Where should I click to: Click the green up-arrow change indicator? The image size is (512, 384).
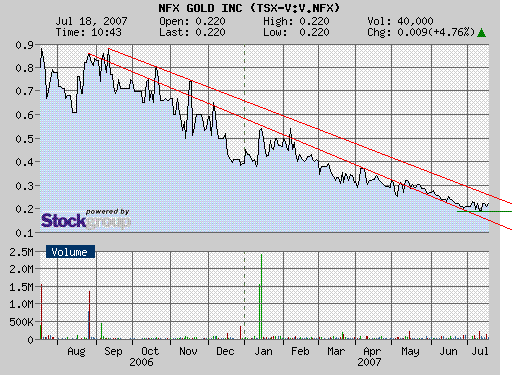pos(481,33)
